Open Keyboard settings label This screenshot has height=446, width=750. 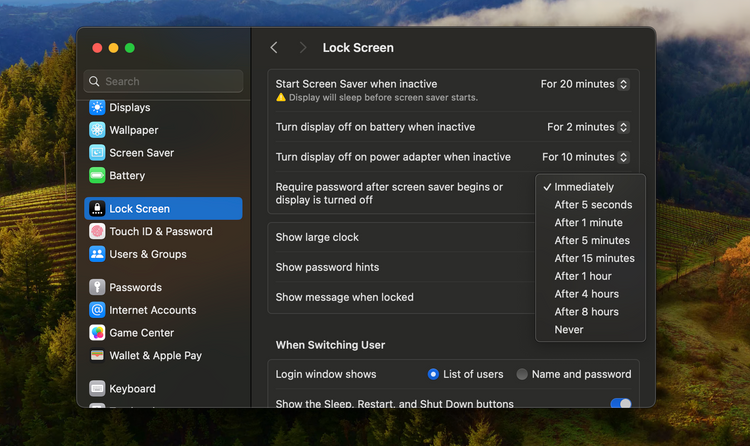point(132,389)
